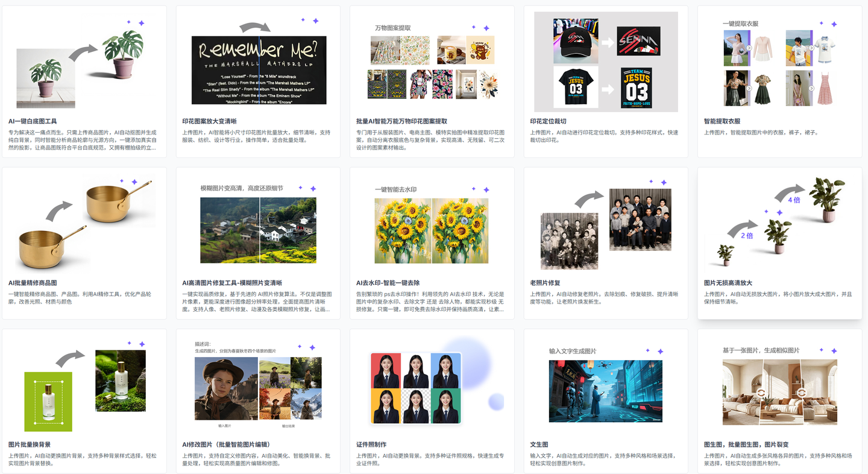
Task: Open the perfume bottle background swap preview
Action: point(84,385)
